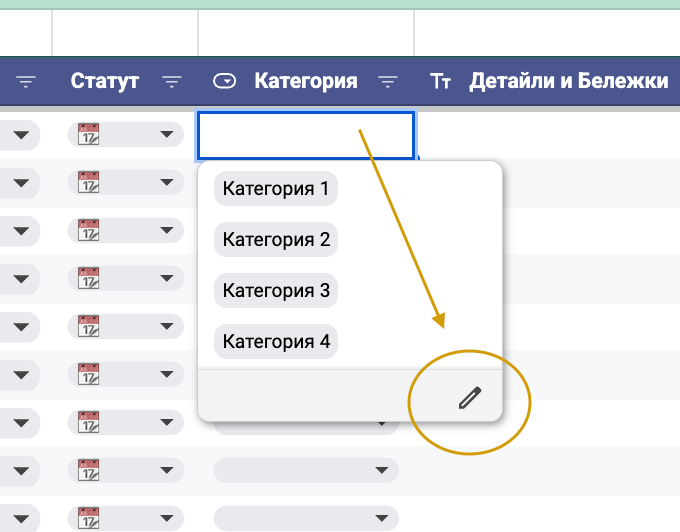Screen dimensions: 680x532
Task: Click the calendar icon in fifth row's Статут chip
Action: [x=89, y=326]
